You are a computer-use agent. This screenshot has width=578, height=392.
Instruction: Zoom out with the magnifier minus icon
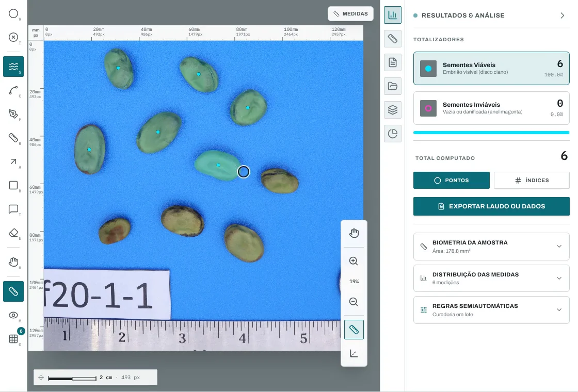354,302
